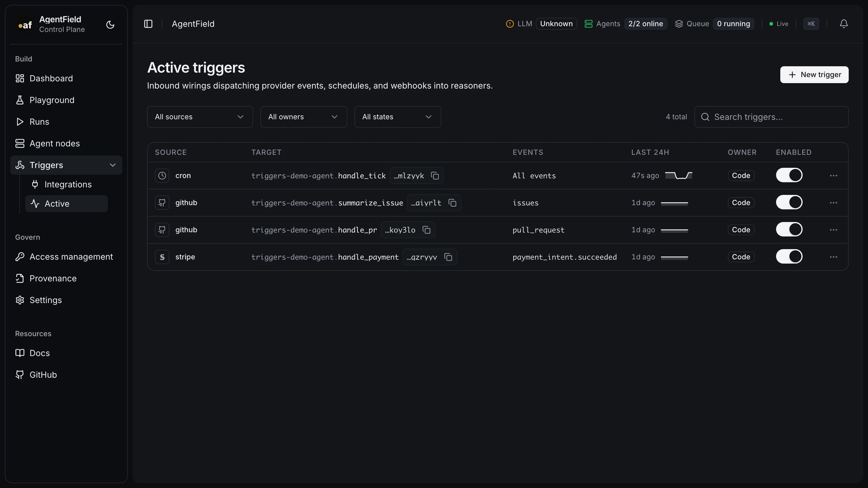
Task: Select Active triggers sidebar item
Action: tap(67, 203)
